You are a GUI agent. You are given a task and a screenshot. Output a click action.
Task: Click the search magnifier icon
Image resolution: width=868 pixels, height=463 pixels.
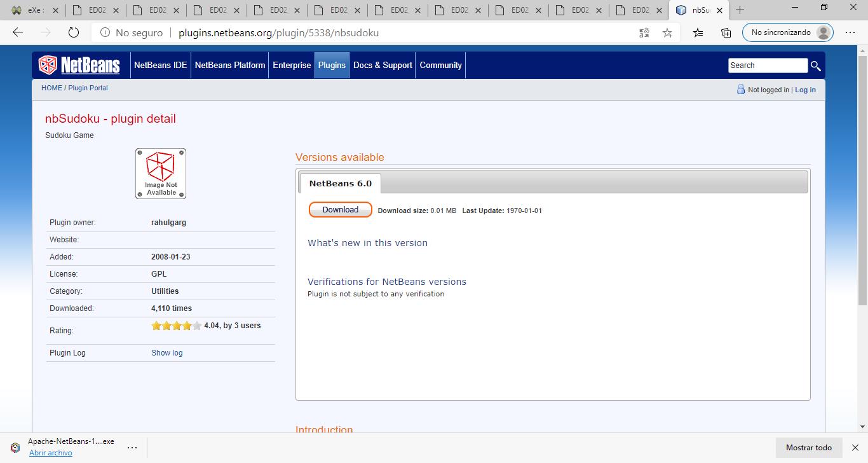tap(816, 66)
